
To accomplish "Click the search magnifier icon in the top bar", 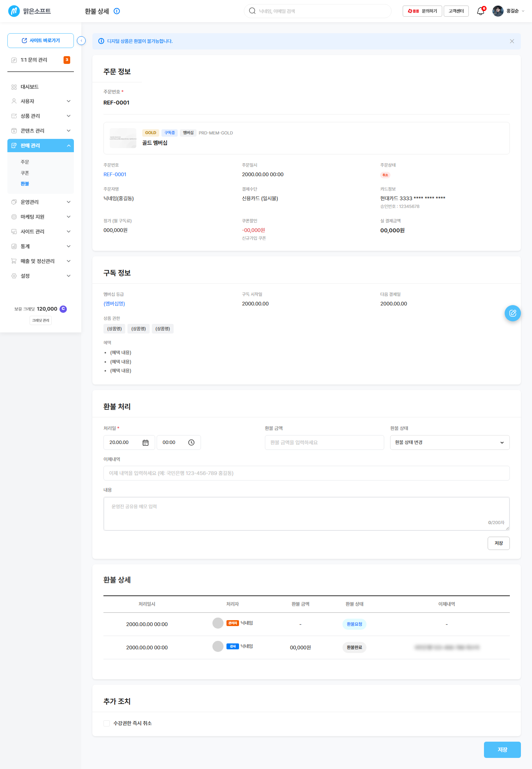I will (252, 11).
